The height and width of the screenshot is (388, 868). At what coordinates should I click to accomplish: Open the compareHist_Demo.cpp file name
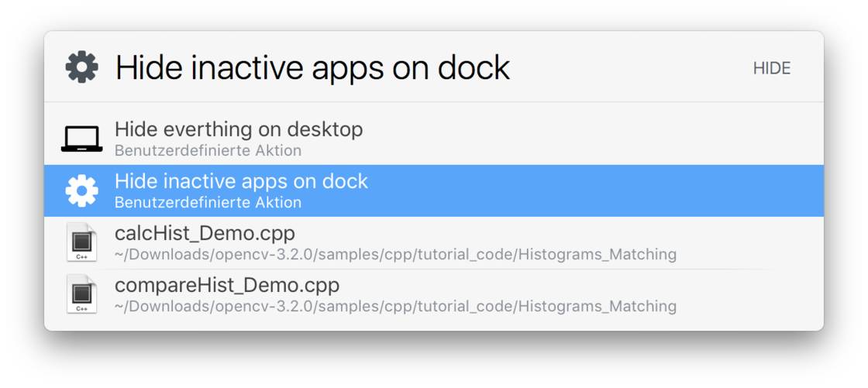point(227,285)
